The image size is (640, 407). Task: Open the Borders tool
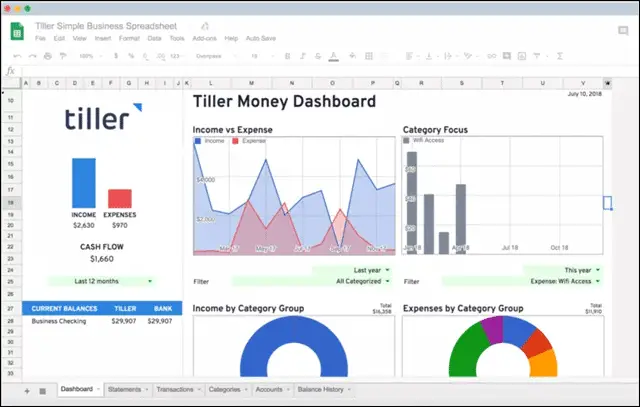[x=369, y=56]
